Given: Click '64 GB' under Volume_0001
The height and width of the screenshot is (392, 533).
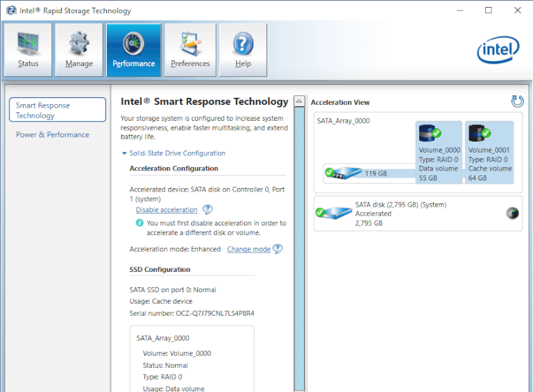Looking at the screenshot, I should (477, 178).
